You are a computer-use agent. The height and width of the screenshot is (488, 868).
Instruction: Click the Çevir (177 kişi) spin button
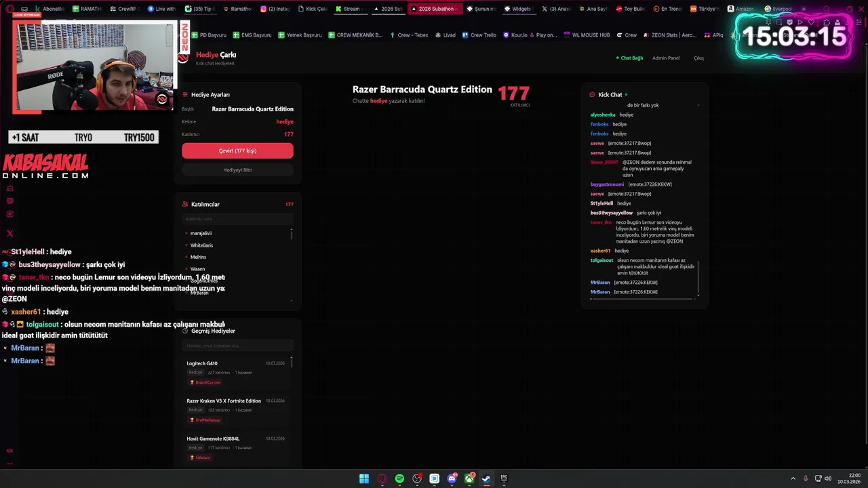(237, 150)
